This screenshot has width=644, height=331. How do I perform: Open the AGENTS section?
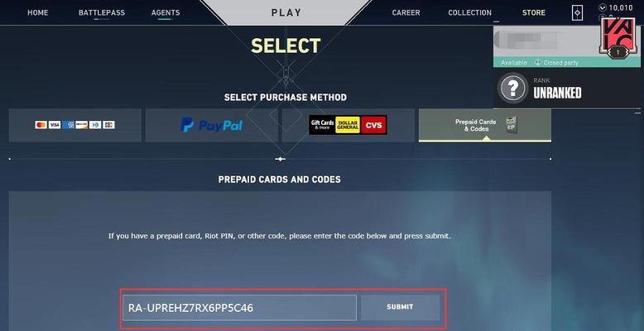(x=166, y=12)
